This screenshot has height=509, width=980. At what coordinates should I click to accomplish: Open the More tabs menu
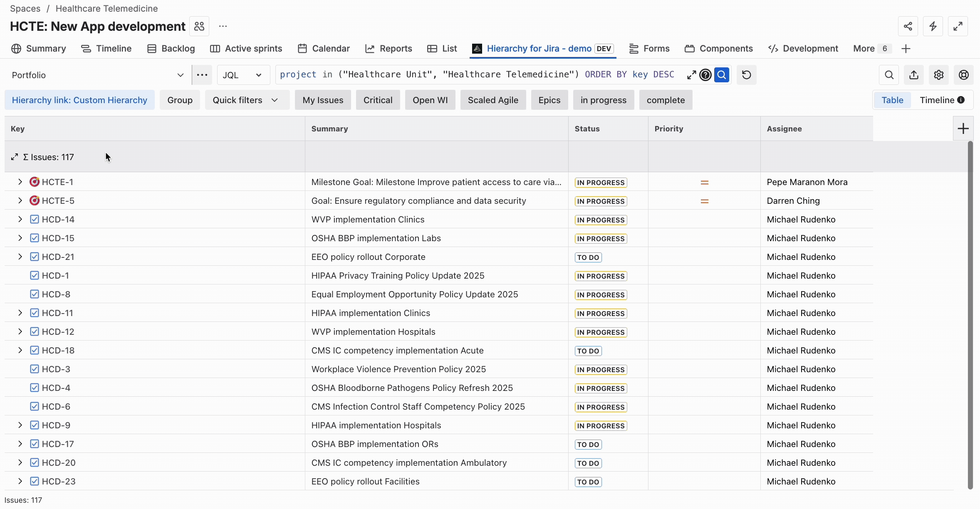(x=872, y=49)
